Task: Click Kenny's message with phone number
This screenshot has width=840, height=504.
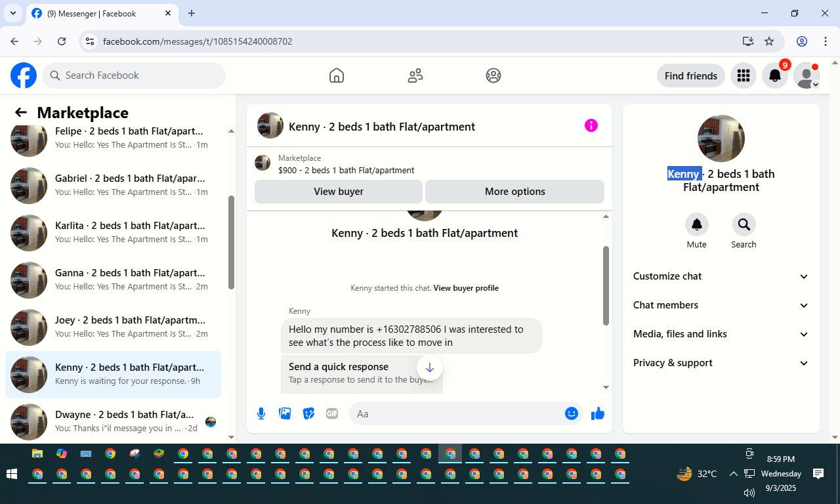Action: click(411, 335)
